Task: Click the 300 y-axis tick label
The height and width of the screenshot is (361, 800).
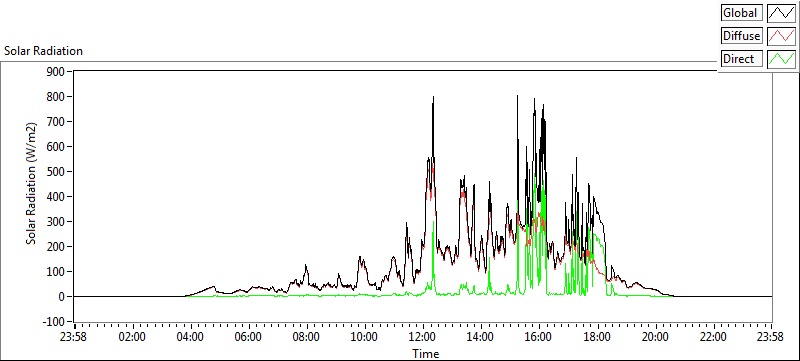Action: click(x=57, y=221)
